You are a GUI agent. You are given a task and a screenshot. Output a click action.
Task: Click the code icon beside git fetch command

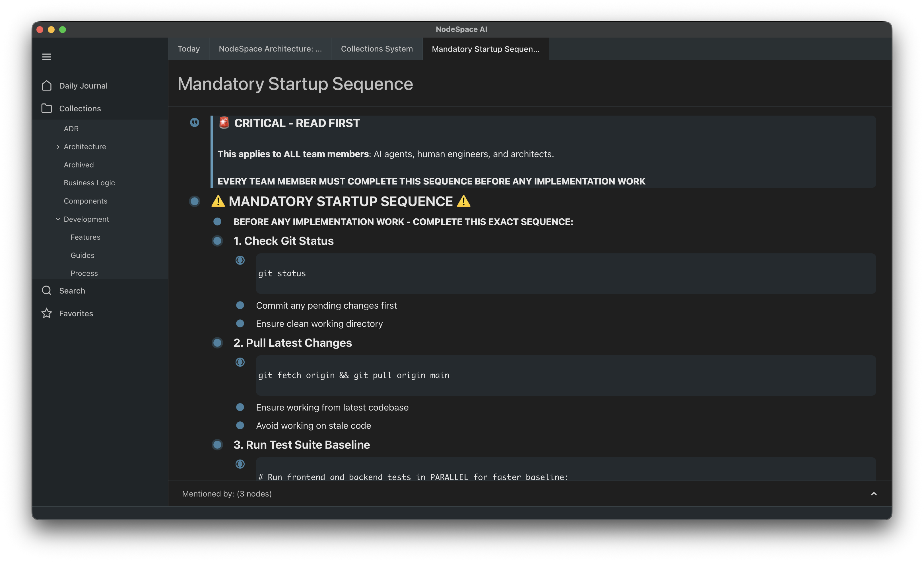[x=240, y=362]
